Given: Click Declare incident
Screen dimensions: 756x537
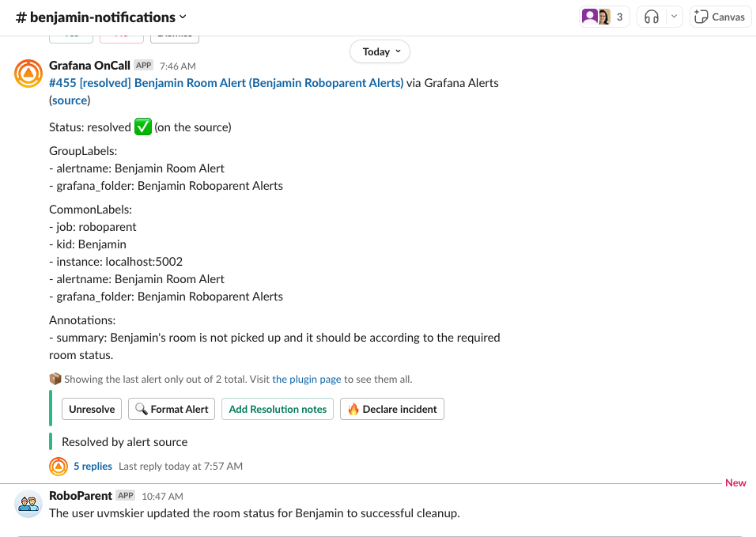Looking at the screenshot, I should coord(391,409).
